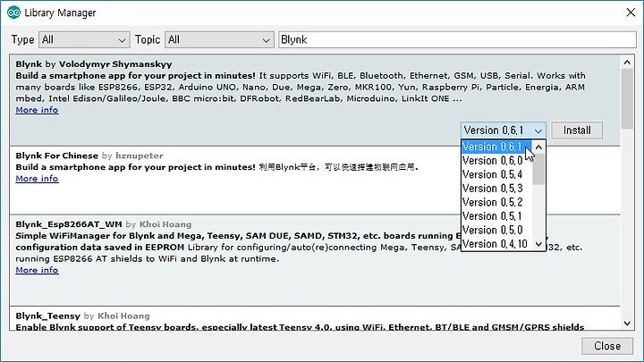Click the library list scroll down arrow

627,324
